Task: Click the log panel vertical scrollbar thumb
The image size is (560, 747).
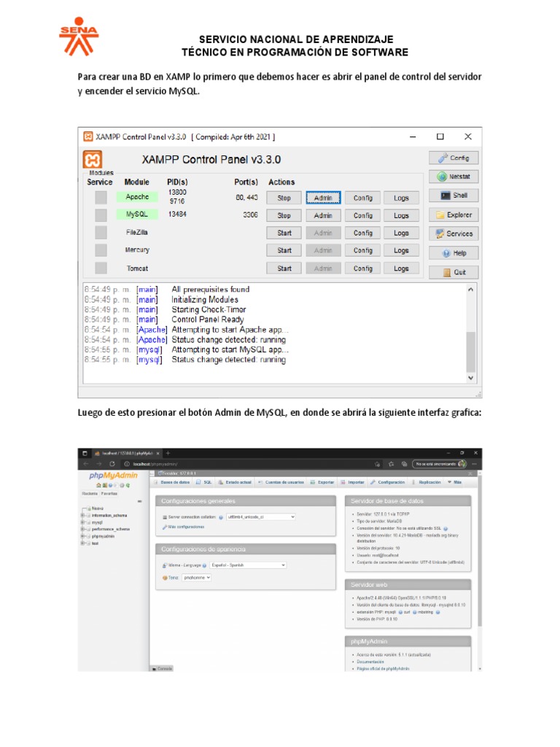Action: pyautogui.click(x=470, y=352)
